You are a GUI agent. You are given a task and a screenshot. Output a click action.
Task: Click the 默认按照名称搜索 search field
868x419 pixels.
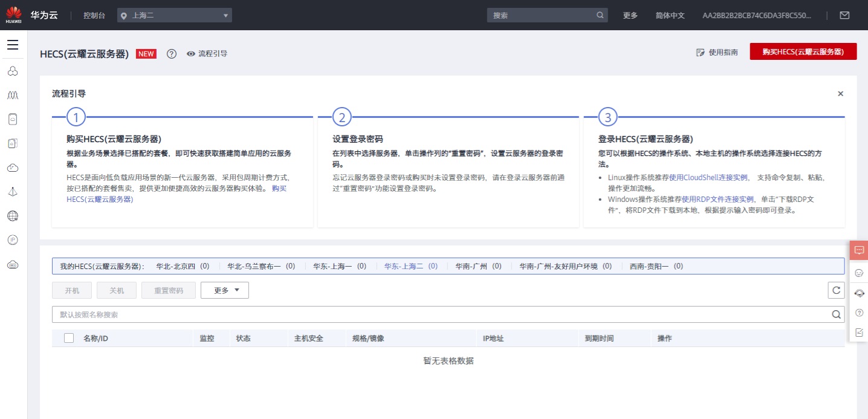(448, 314)
